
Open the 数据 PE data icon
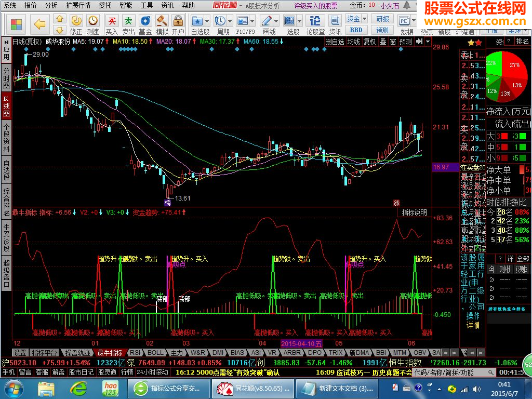(404, 21)
